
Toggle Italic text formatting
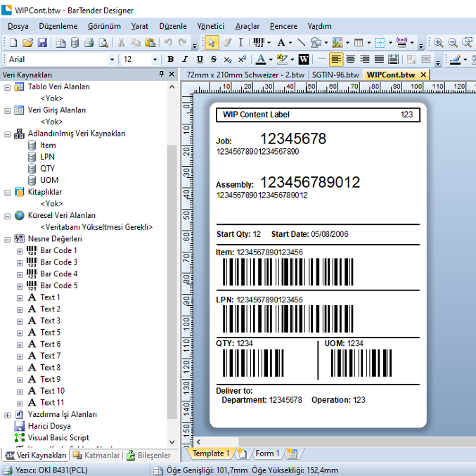[185, 60]
